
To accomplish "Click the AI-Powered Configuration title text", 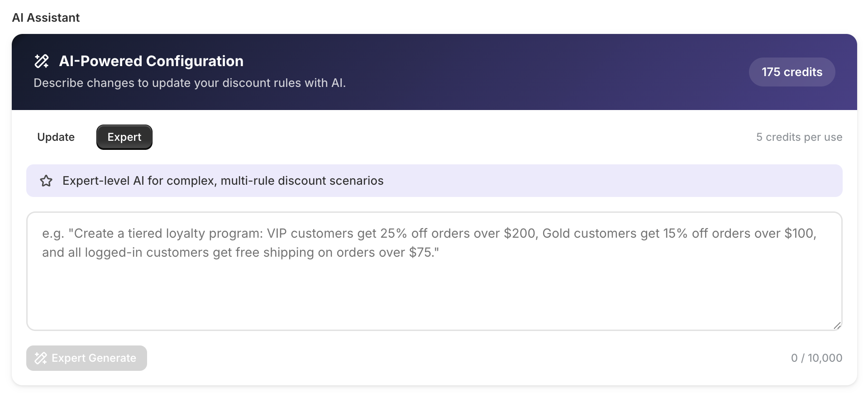I will coord(151,61).
